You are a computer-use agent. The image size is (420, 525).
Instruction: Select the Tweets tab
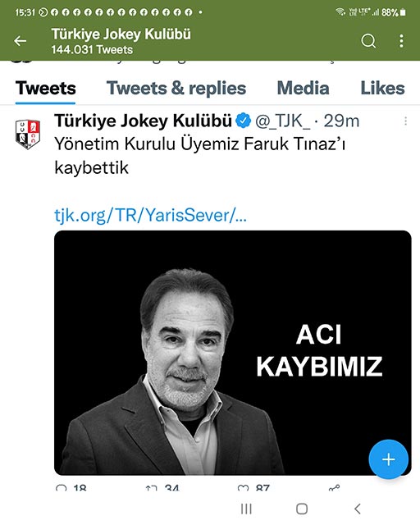pos(46,89)
